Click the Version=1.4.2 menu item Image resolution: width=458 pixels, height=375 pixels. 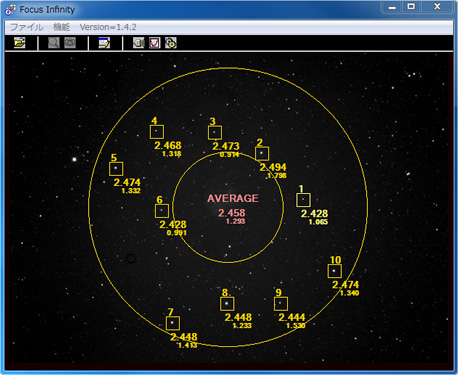click(108, 27)
